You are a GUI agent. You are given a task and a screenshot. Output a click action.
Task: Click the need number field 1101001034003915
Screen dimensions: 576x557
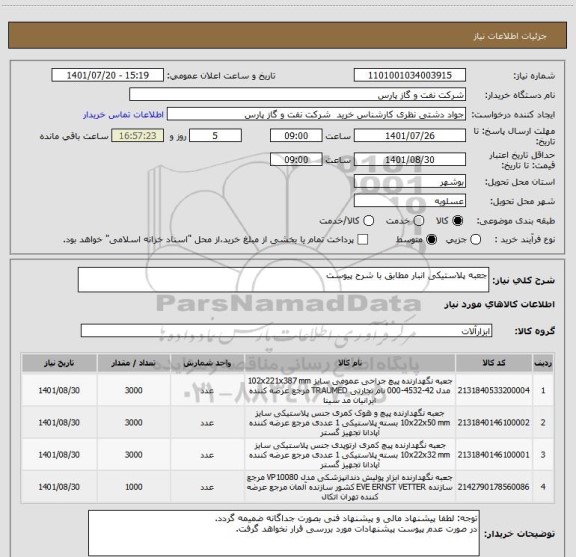click(410, 75)
